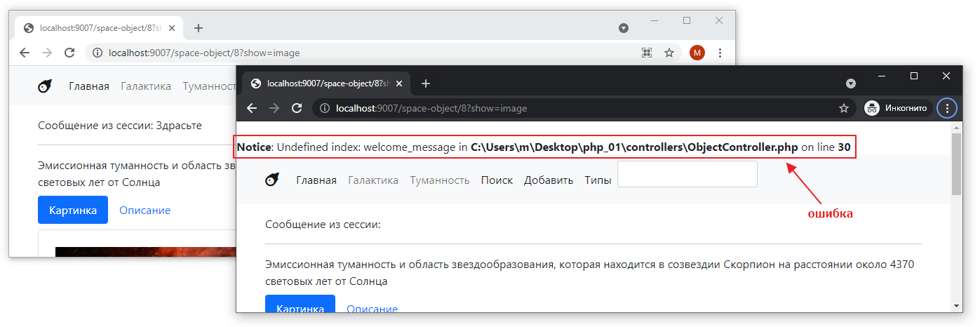Image resolution: width=980 pixels, height=327 pixels.
Task: Click the Инкогнито profile badge
Action: click(898, 108)
